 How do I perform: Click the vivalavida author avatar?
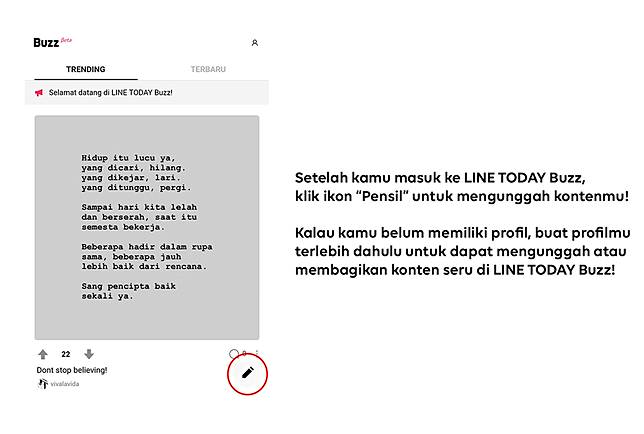click(43, 384)
